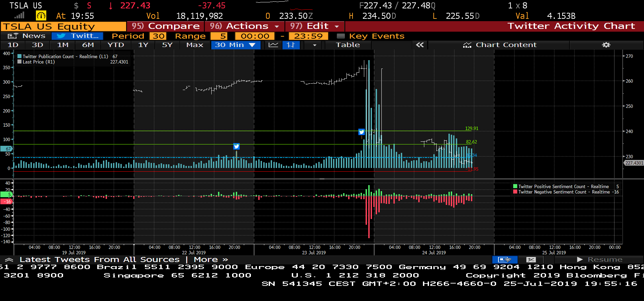Viewport: 644px width, 301px height.
Task: Click the Twitter Positive Sentiment Count legend label
Action: tap(563, 186)
